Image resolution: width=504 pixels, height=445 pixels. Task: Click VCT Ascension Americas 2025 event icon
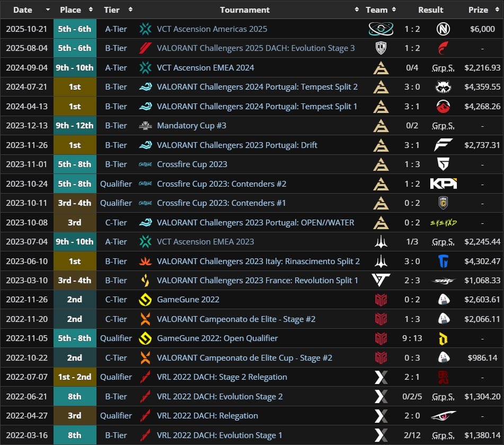[145, 29]
